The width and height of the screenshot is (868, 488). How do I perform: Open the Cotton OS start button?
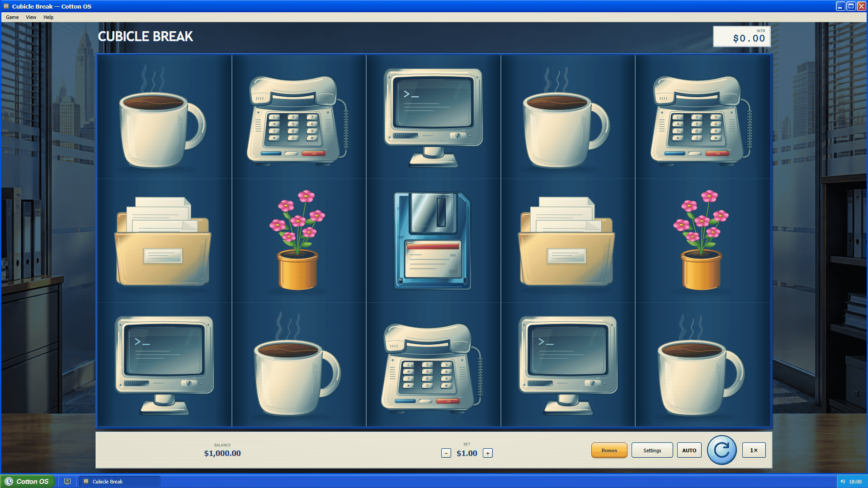(28, 481)
